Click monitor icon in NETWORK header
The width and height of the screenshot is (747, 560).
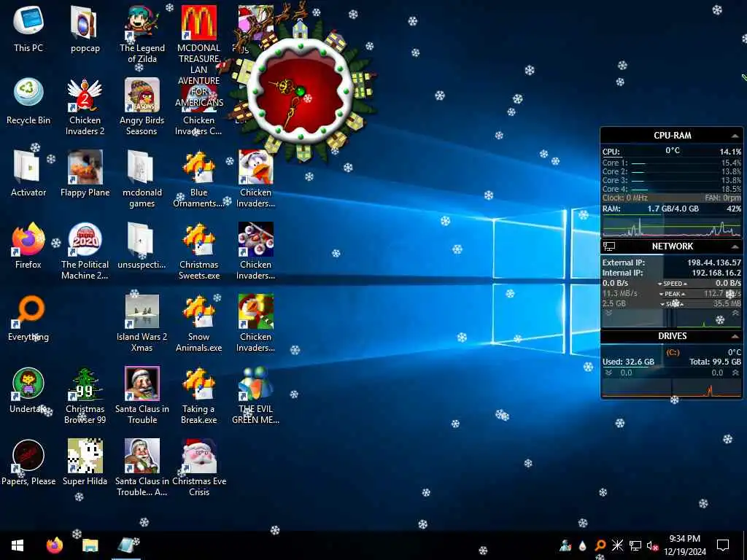coord(609,246)
